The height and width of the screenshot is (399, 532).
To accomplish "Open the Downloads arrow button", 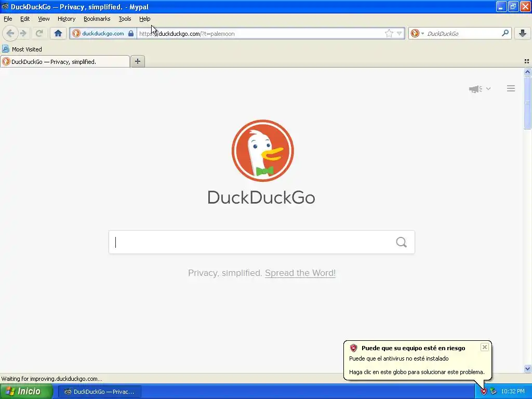I will pos(523,33).
